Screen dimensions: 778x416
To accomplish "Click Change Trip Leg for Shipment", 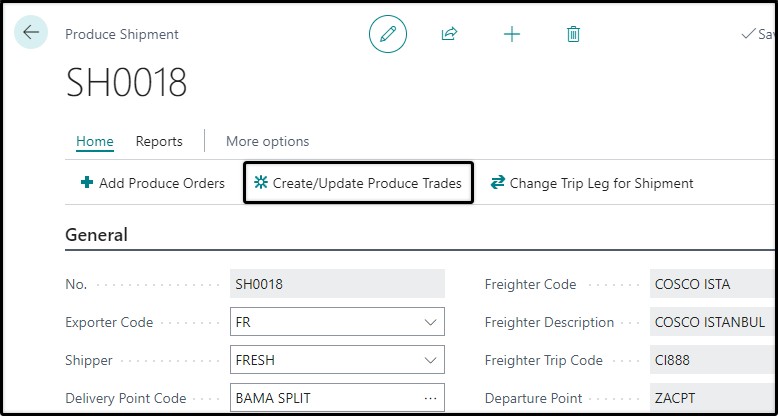I will [x=591, y=183].
